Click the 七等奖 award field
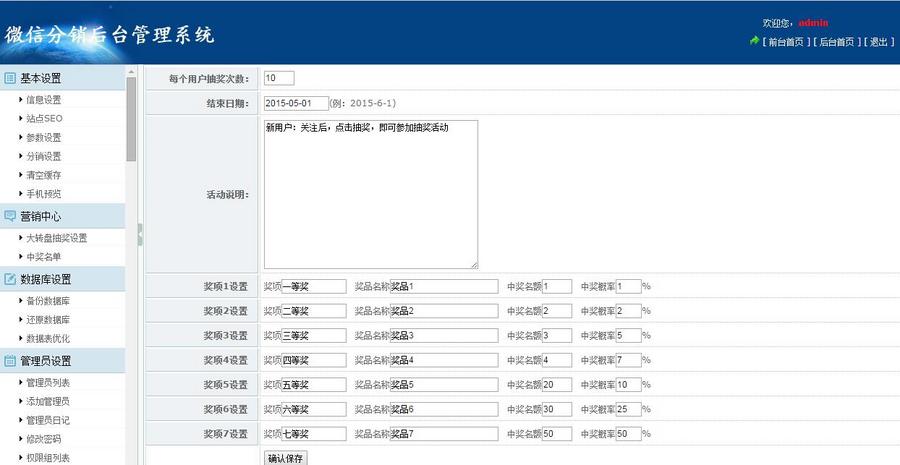 tap(313, 433)
